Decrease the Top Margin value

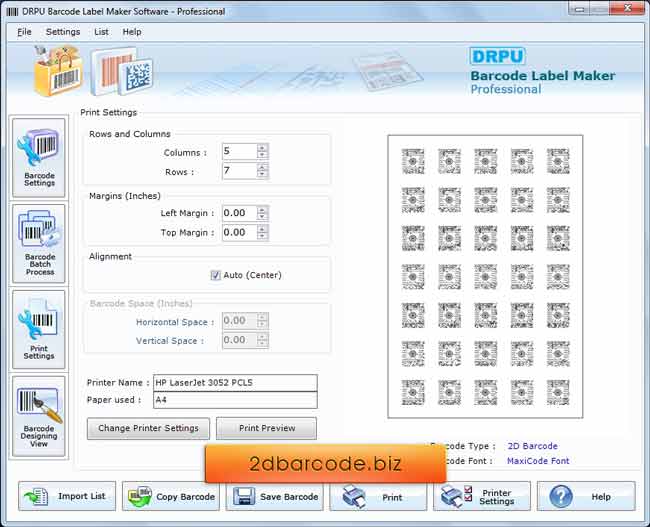coord(262,236)
